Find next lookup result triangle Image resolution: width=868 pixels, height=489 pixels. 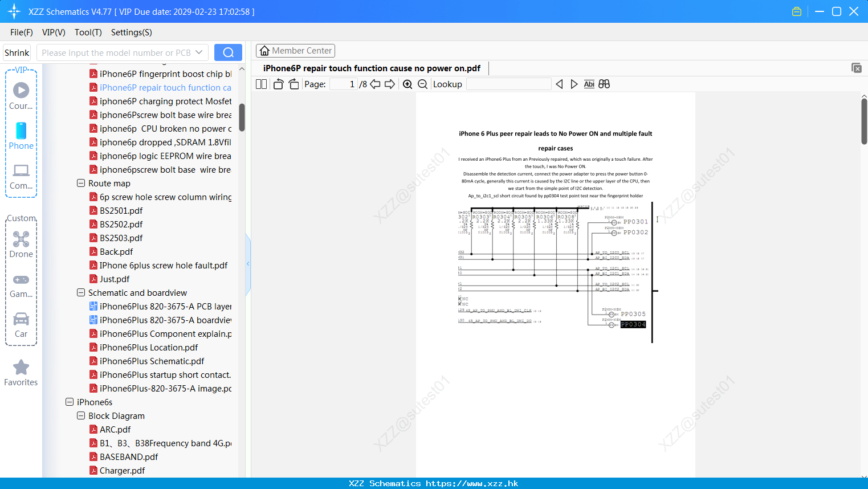574,84
